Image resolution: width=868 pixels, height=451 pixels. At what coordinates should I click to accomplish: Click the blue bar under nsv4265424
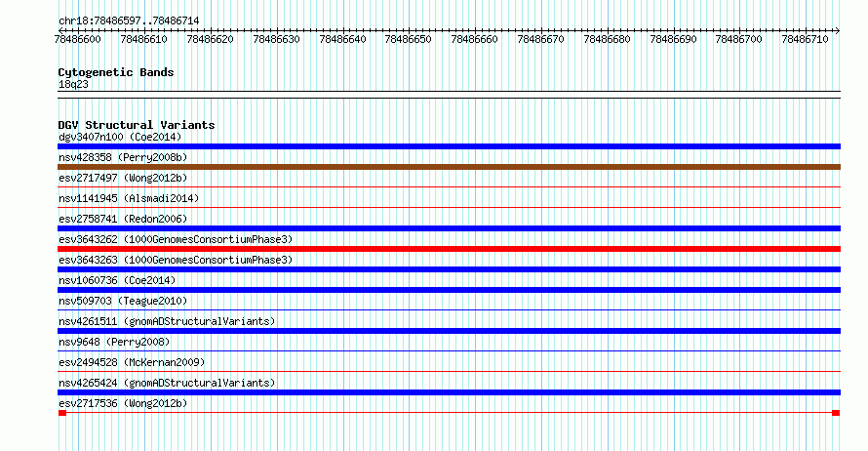pos(449,392)
